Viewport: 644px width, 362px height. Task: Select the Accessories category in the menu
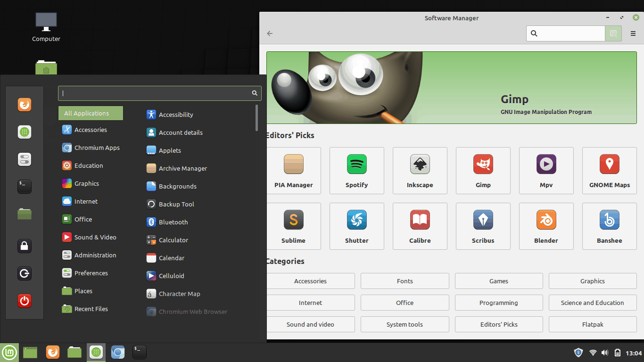point(91,130)
